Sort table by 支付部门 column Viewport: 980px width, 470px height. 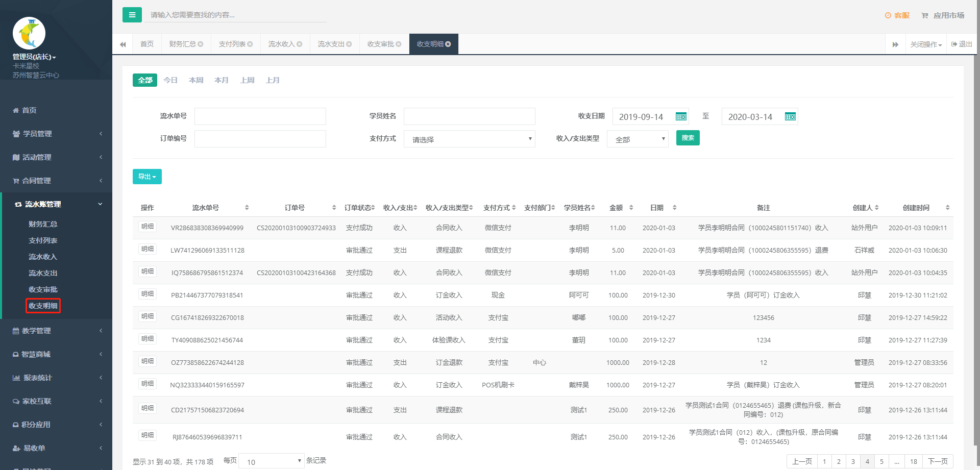point(553,208)
